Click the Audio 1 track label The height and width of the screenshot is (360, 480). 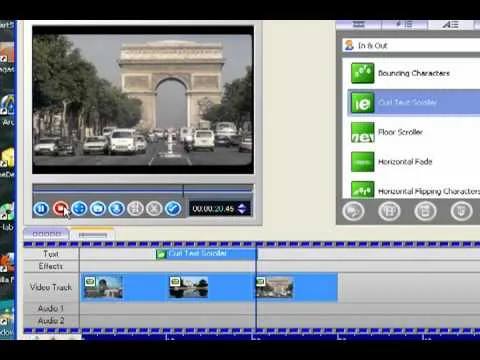click(51, 308)
